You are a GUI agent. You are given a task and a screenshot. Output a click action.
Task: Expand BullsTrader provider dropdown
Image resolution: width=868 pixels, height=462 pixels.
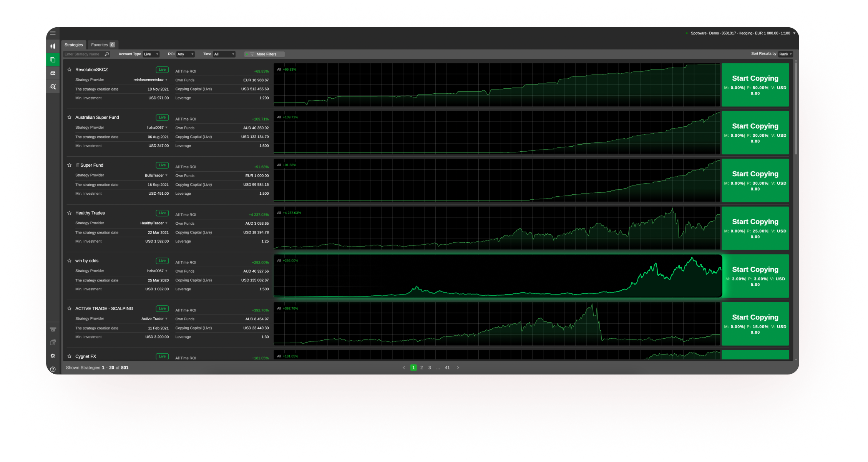(166, 176)
